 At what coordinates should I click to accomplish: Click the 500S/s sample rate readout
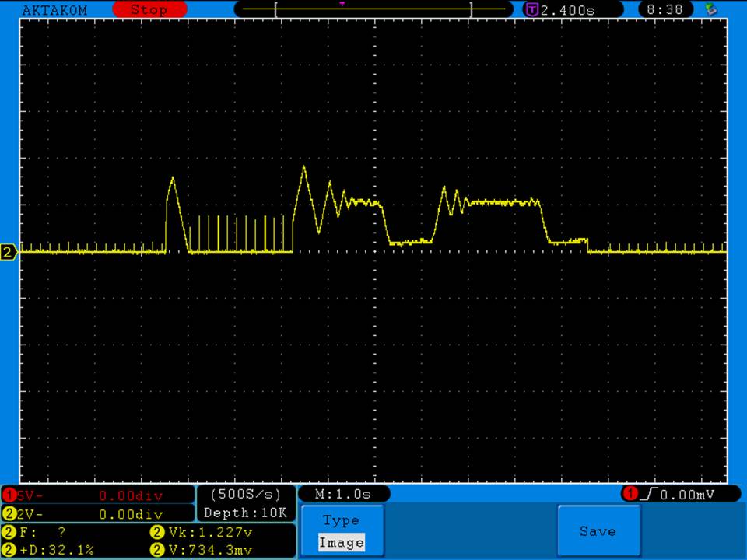[246, 494]
